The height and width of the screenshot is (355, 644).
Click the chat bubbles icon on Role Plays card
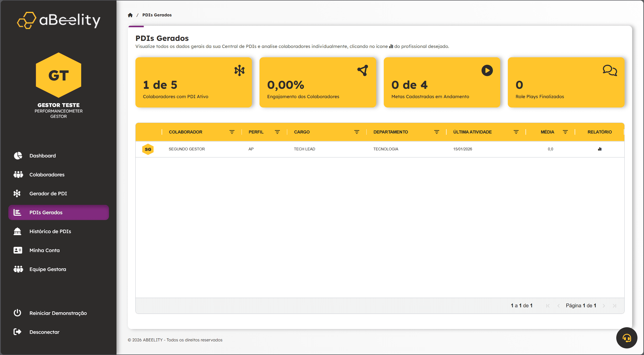pyautogui.click(x=610, y=70)
